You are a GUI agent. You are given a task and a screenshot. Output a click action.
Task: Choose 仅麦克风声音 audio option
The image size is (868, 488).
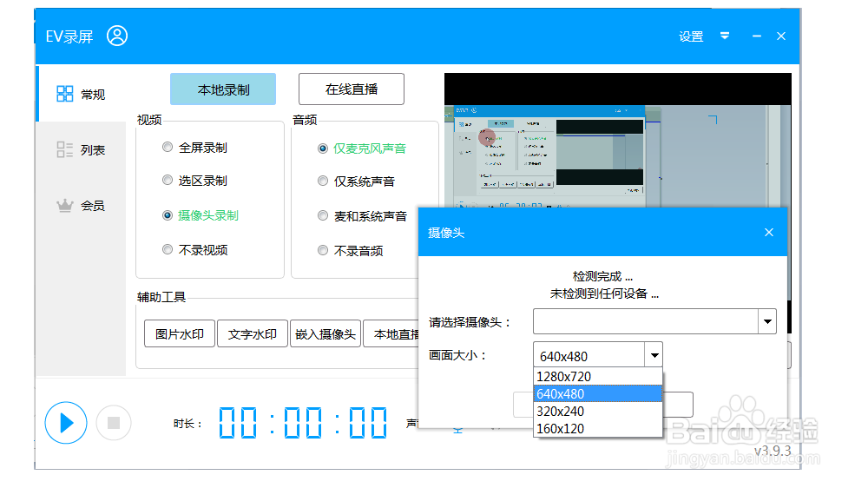click(362, 148)
